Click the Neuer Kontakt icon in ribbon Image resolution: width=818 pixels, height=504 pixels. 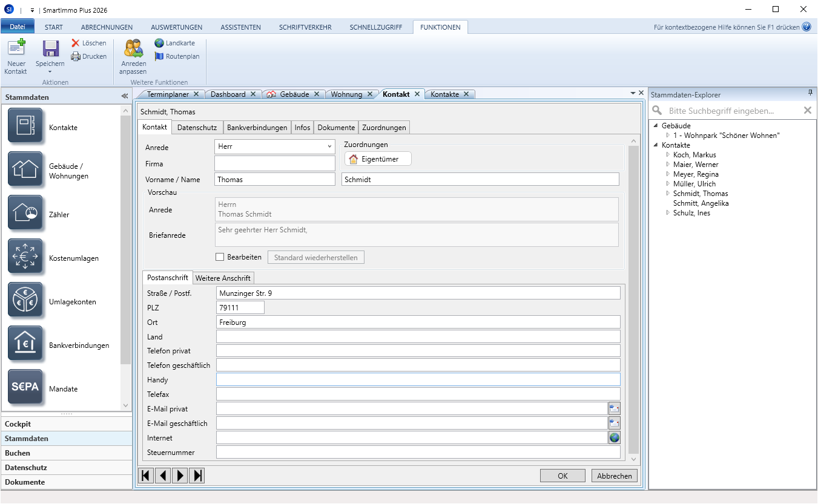point(16,48)
